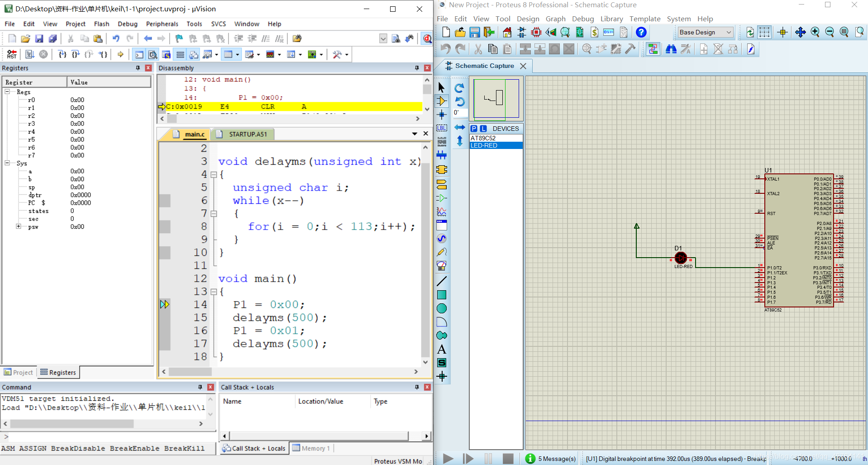868x465 pixels.
Task: Click the X-Mirror horizontal flip icon
Action: tap(459, 127)
